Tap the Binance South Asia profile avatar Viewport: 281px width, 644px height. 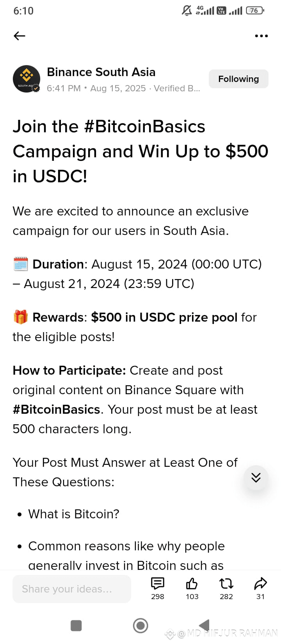(x=27, y=78)
